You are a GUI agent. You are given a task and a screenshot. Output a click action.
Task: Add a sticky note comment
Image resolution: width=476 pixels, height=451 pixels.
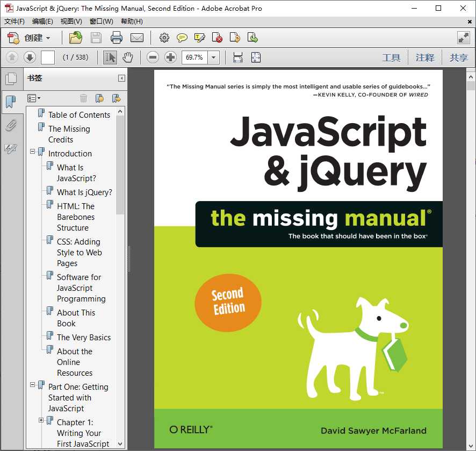coord(182,38)
